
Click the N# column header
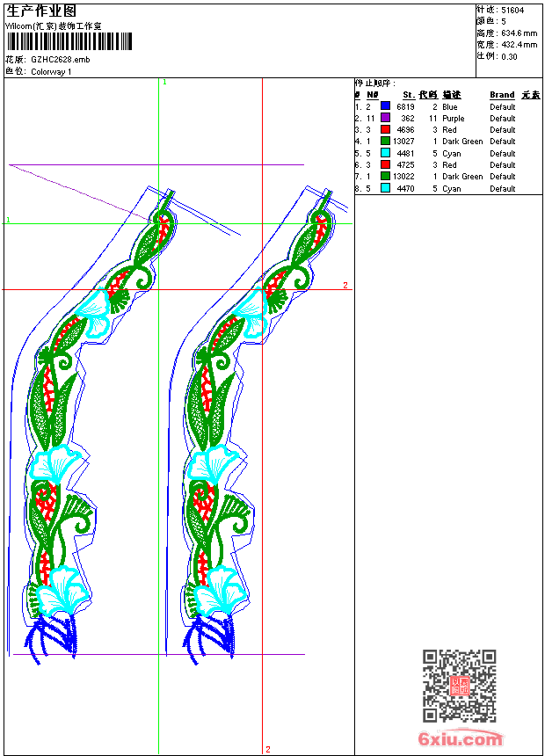click(372, 95)
